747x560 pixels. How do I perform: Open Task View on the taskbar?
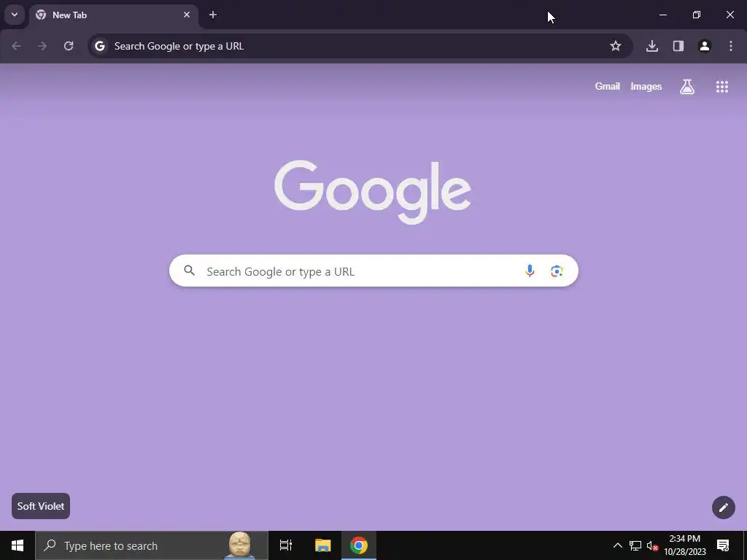coord(286,545)
